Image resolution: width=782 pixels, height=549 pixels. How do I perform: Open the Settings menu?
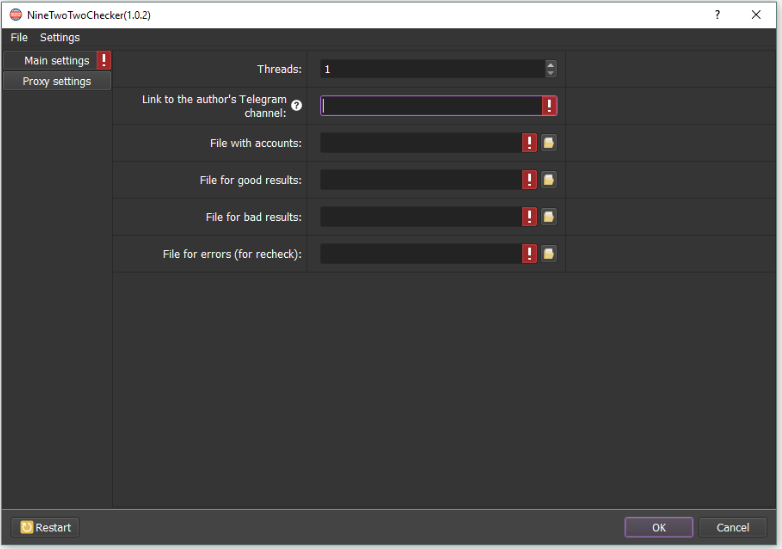tap(60, 38)
